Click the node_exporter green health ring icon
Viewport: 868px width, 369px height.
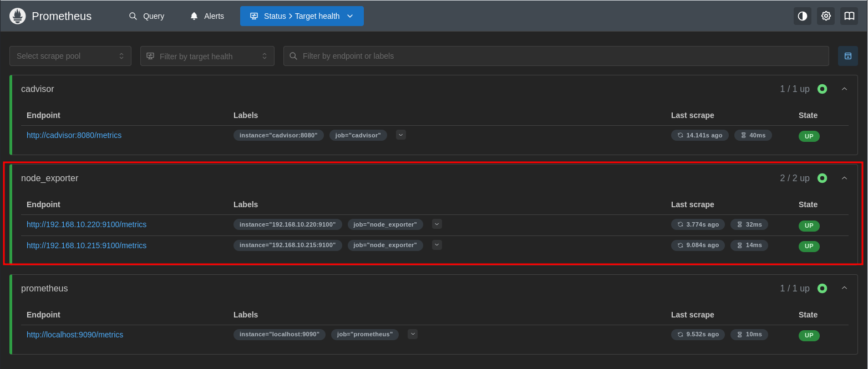pyautogui.click(x=822, y=178)
